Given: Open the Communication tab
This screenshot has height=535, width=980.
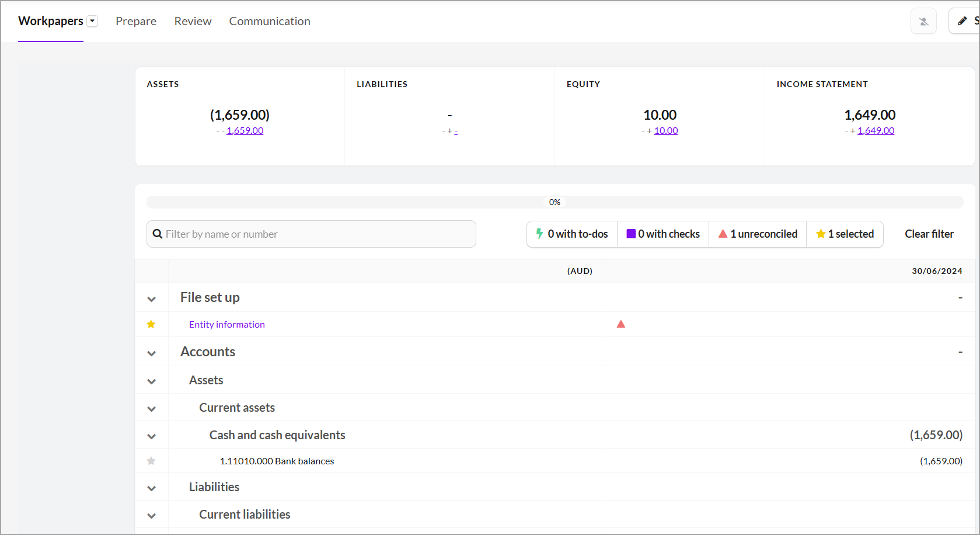Looking at the screenshot, I should (270, 21).
